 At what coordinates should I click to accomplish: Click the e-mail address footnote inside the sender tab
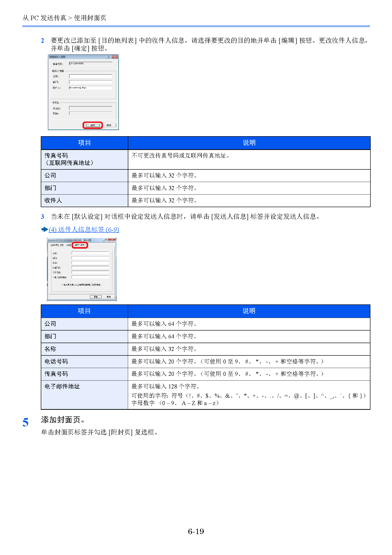[x=82, y=285]
